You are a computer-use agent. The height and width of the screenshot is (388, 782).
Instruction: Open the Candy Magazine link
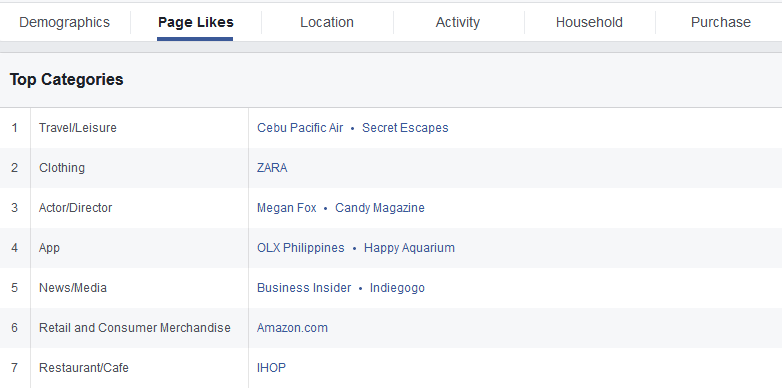tap(380, 208)
